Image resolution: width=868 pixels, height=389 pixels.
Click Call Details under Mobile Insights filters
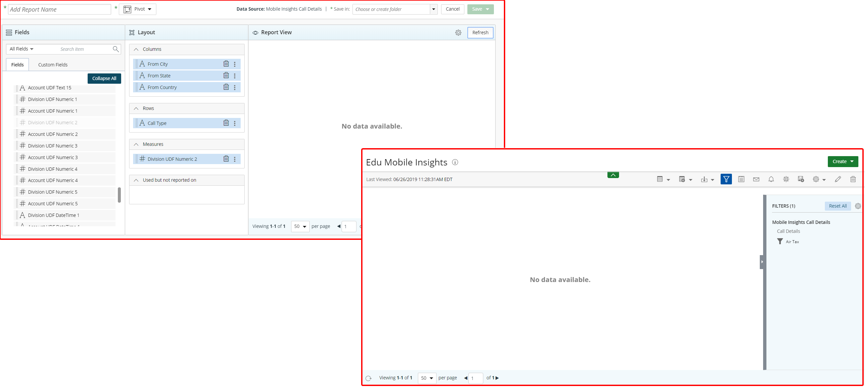click(x=788, y=231)
